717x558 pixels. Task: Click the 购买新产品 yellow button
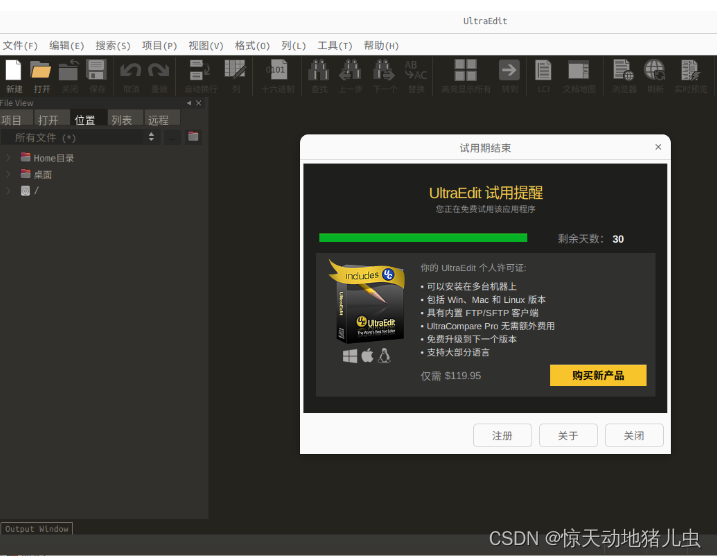coord(598,376)
